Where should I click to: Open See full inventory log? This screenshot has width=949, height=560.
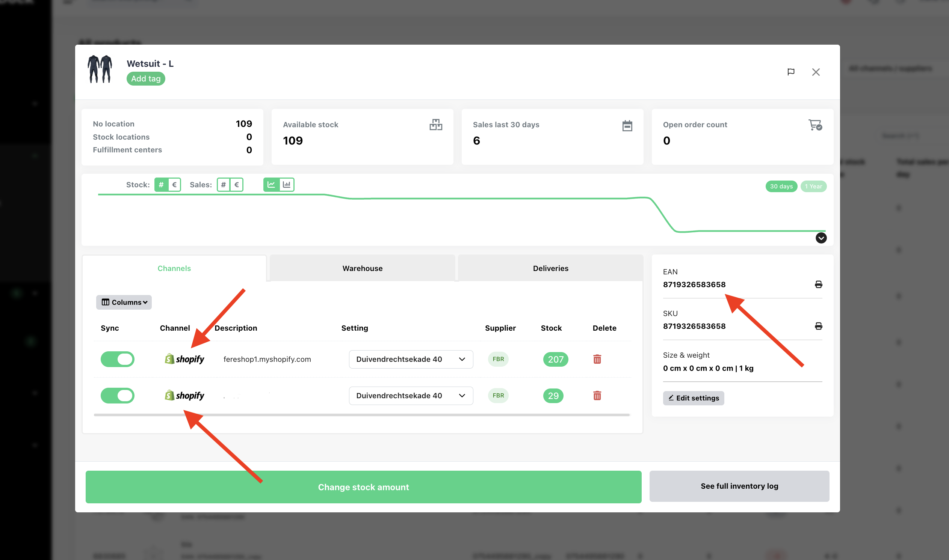click(739, 486)
